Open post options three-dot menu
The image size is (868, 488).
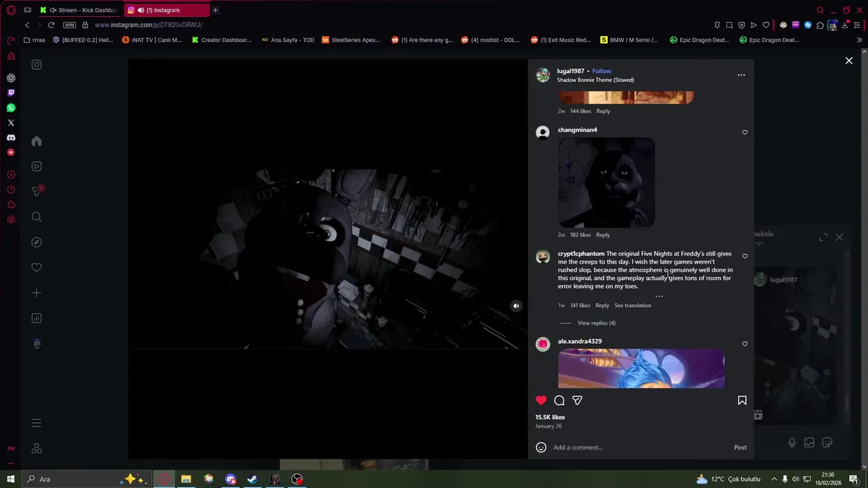741,75
